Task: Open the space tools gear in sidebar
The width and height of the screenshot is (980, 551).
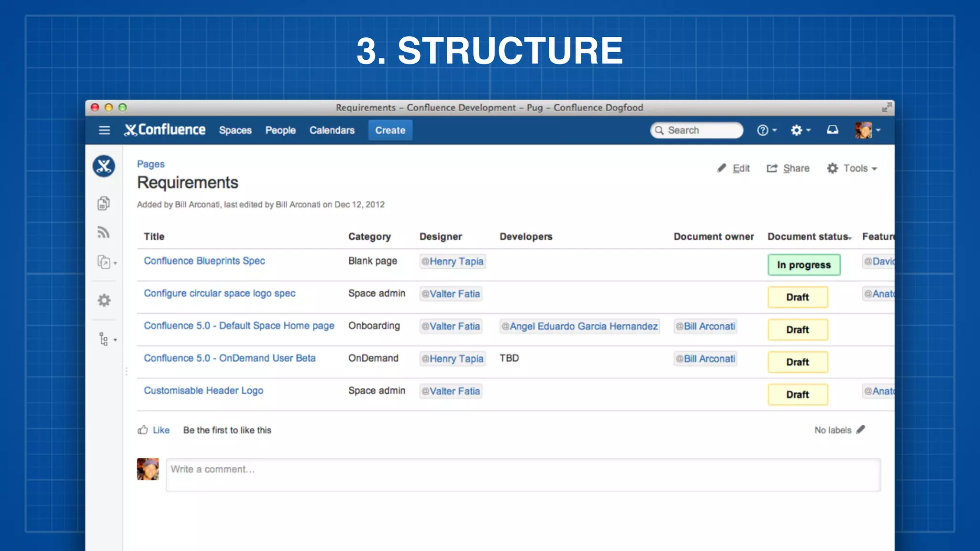Action: tap(104, 300)
